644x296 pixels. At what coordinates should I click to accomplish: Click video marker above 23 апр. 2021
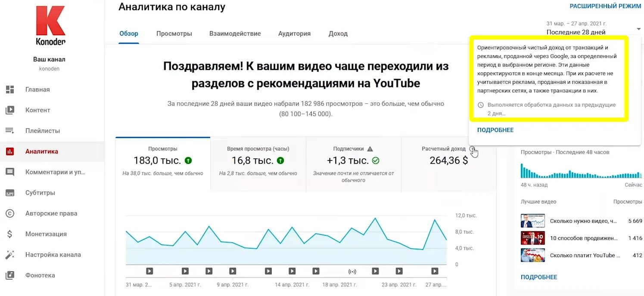pyautogui.click(x=399, y=271)
